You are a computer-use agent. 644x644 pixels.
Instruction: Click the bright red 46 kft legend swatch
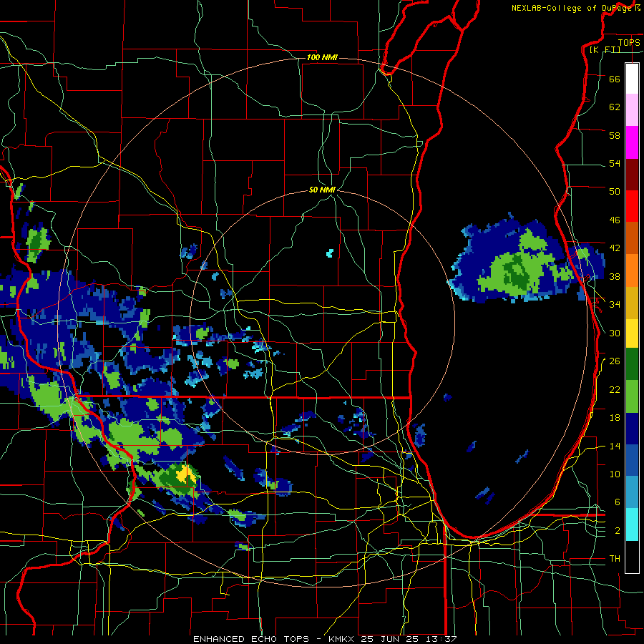(632, 206)
